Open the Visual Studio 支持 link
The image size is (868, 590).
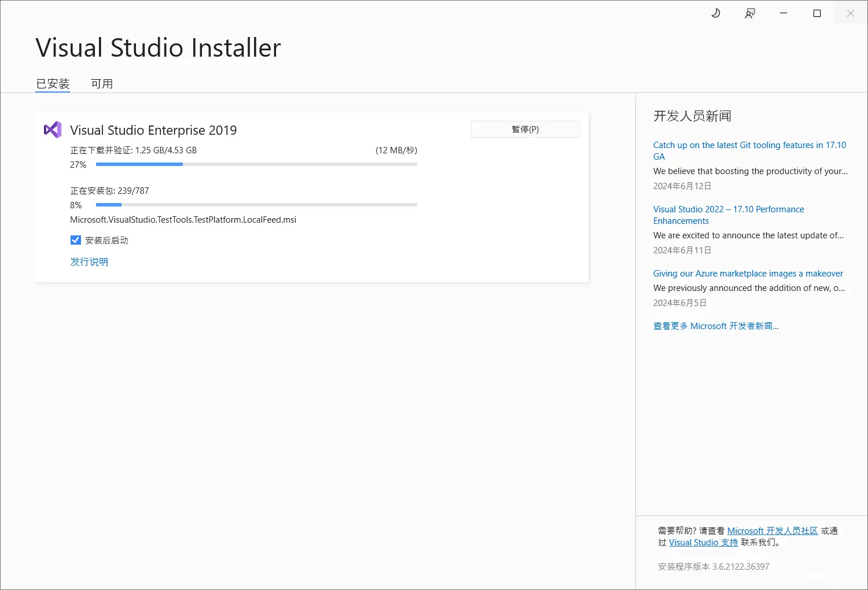coord(704,543)
